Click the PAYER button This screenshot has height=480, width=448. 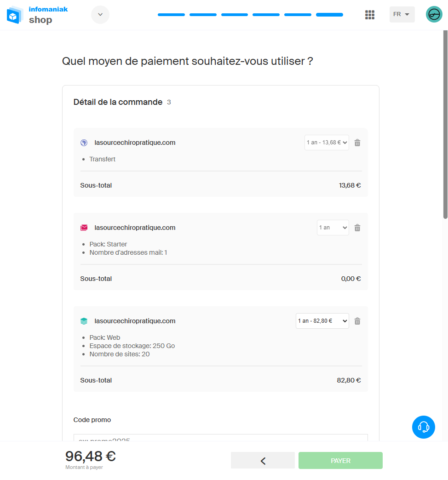tap(340, 461)
